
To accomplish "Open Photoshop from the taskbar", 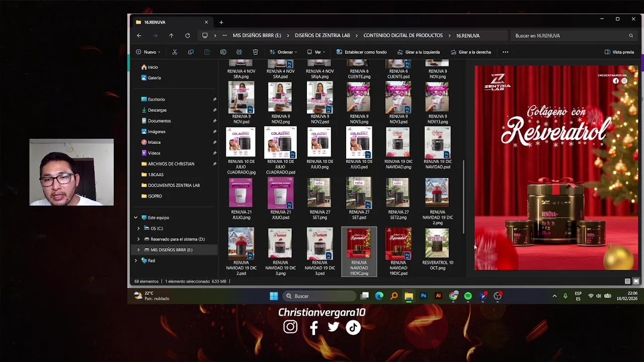I will tap(424, 296).
